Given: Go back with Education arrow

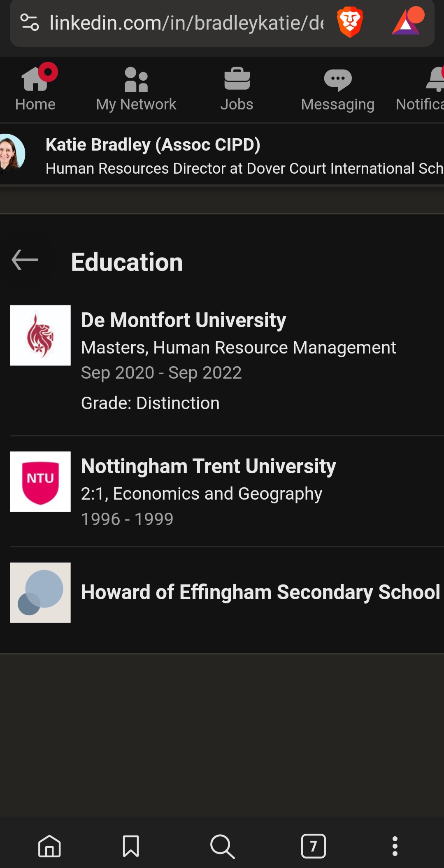Looking at the screenshot, I should (25, 260).
